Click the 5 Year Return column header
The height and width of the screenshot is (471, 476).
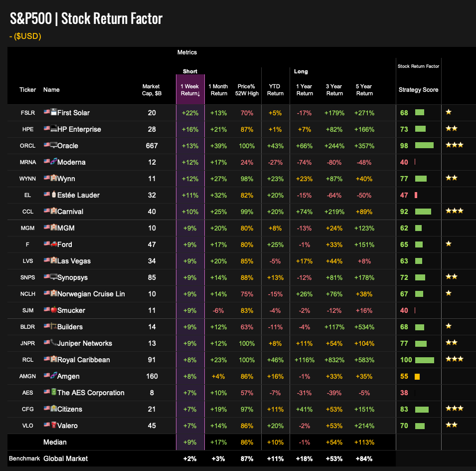364,90
